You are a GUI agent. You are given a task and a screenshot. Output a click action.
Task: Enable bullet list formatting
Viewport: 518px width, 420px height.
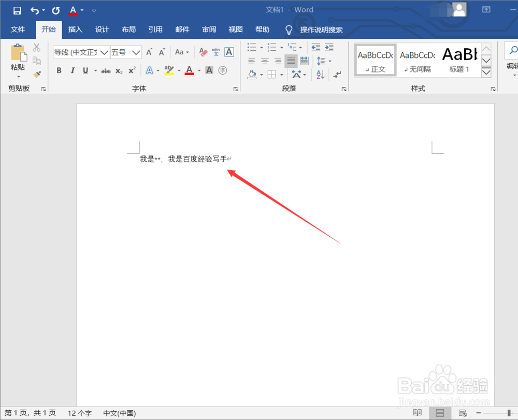251,47
